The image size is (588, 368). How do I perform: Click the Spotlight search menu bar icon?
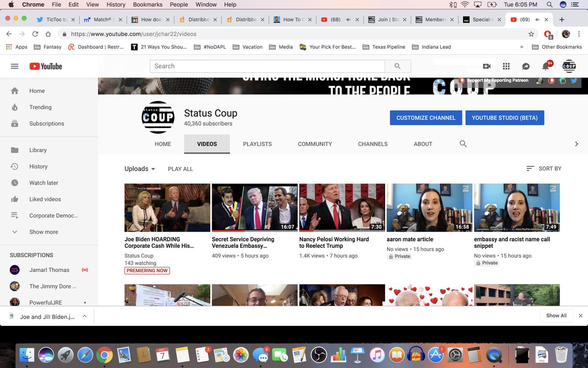(550, 5)
